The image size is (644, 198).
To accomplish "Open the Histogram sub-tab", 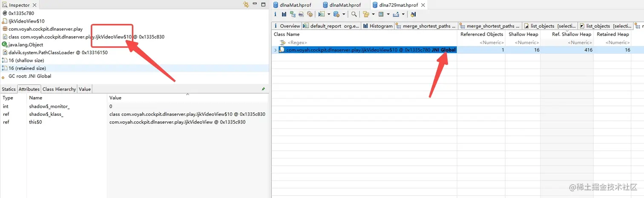I will (x=378, y=26).
